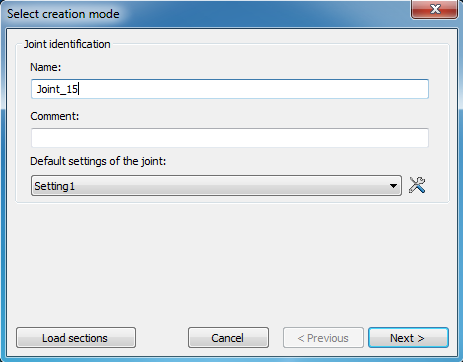Select the Setting1 text in the combo box
463x362 pixels.
[55, 186]
